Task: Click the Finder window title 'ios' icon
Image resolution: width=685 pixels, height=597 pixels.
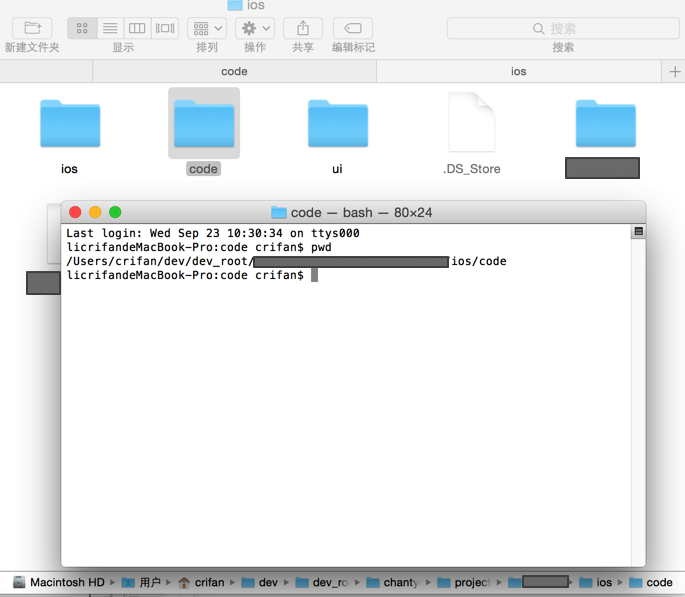Action: 235,5
